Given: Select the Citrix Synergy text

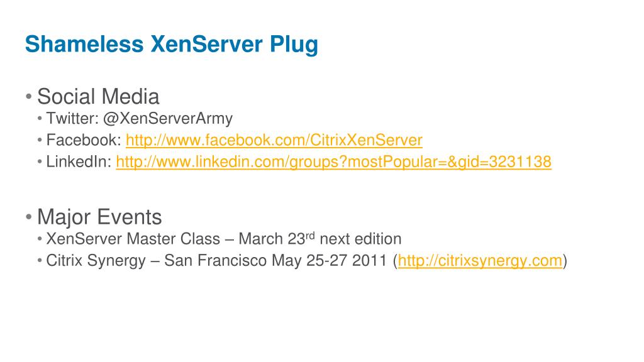Looking at the screenshot, I should (x=96, y=261).
